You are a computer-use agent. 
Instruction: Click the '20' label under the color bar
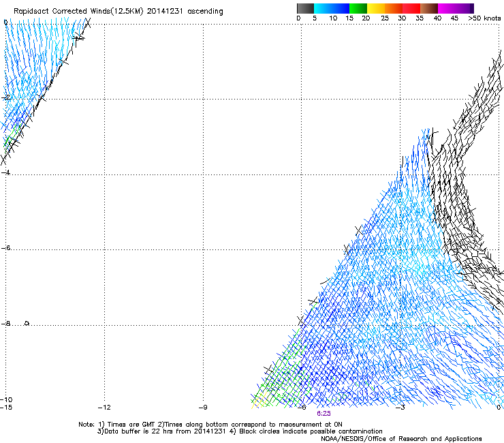[x=366, y=18]
